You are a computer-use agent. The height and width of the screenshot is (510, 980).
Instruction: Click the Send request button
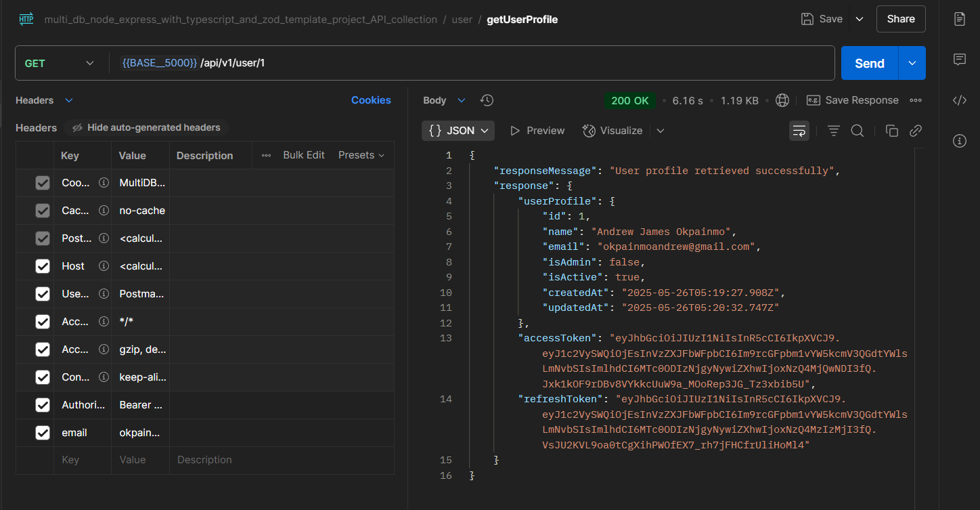click(x=869, y=63)
